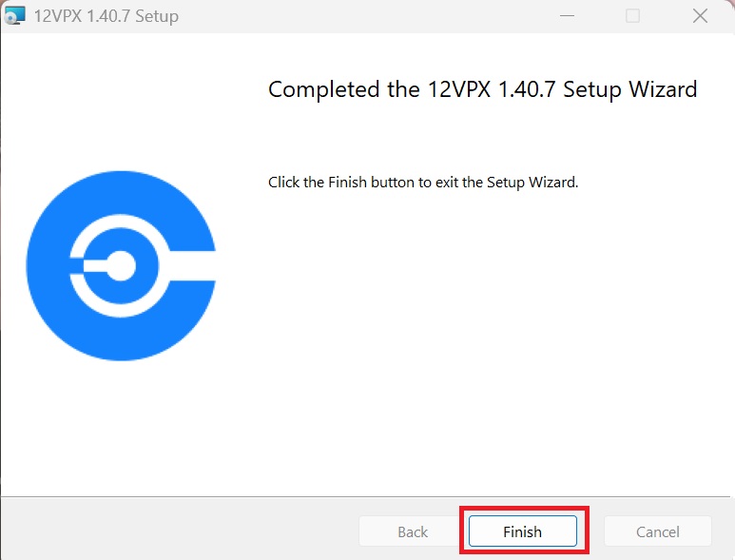Screen dimensions: 735x560
Task: Click the disabled maximize window button
Action: (x=633, y=16)
